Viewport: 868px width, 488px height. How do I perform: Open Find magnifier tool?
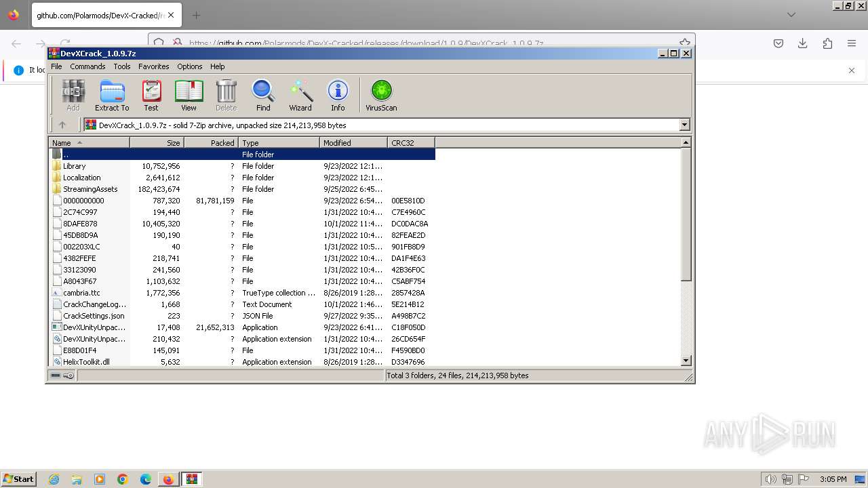click(x=263, y=94)
